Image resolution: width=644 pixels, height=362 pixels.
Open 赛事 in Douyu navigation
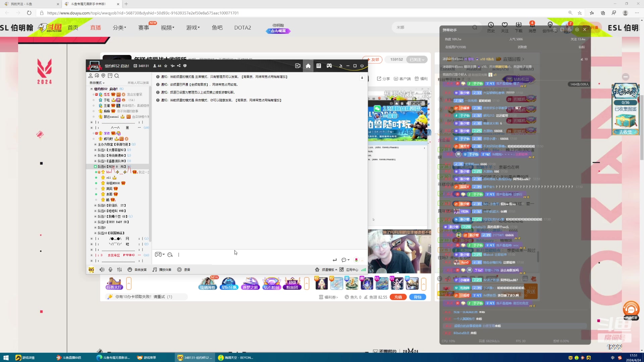pyautogui.click(x=144, y=27)
